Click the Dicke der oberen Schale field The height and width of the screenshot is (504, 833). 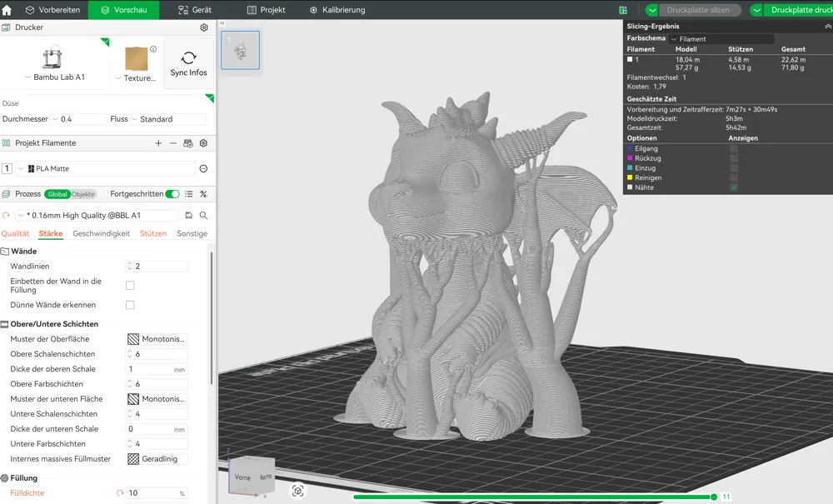click(157, 368)
